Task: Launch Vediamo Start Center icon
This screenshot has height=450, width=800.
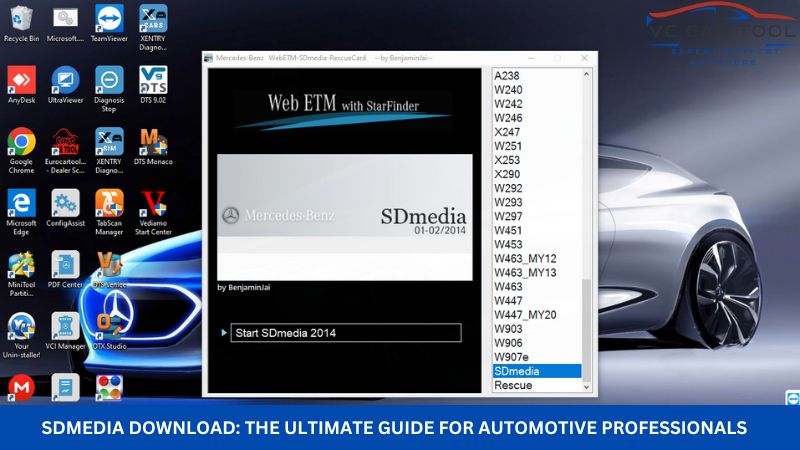Action: coord(153,212)
